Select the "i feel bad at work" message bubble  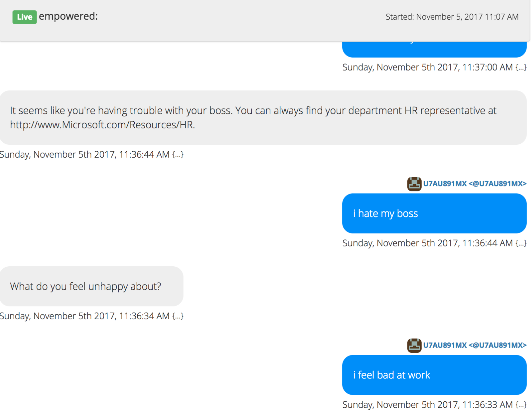click(434, 375)
